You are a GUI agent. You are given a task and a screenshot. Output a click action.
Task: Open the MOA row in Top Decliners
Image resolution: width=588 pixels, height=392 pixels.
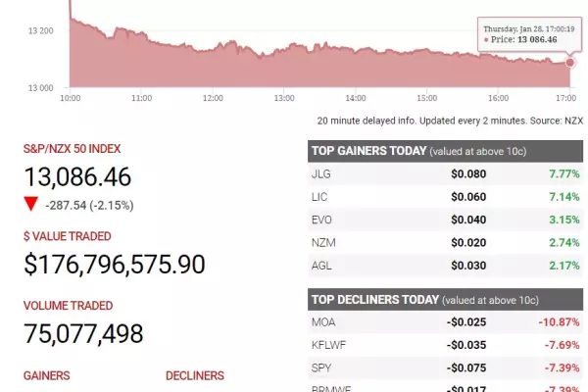(x=446, y=322)
